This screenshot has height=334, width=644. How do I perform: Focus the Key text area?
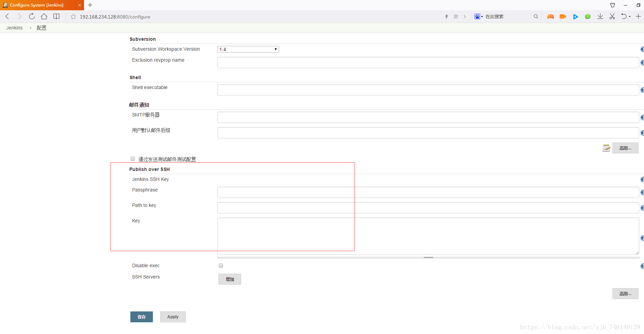coord(428,236)
